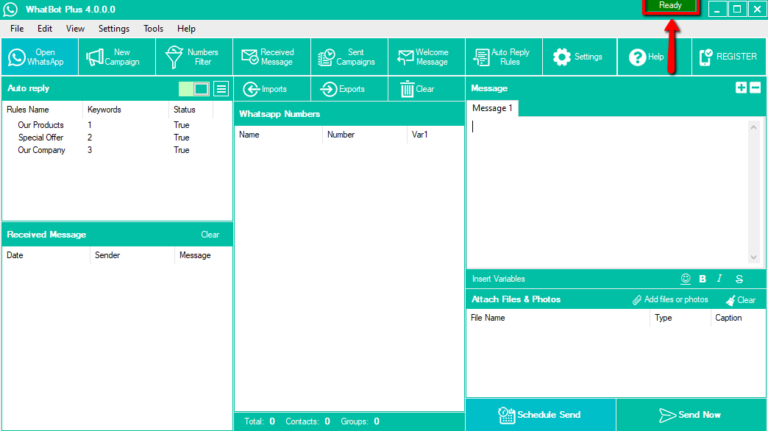The width and height of the screenshot is (768, 431).
Task: Click the emoji smiley icon
Action: [685, 279]
